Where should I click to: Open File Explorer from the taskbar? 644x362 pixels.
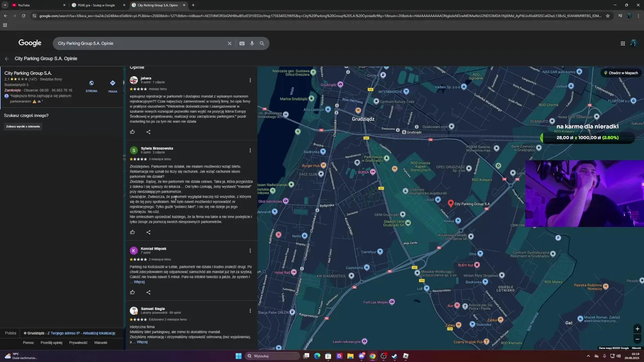tap(350, 356)
